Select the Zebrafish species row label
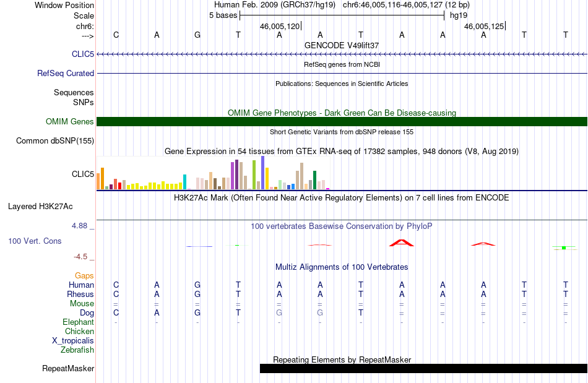The height and width of the screenshot is (383, 588). pyautogui.click(x=77, y=350)
